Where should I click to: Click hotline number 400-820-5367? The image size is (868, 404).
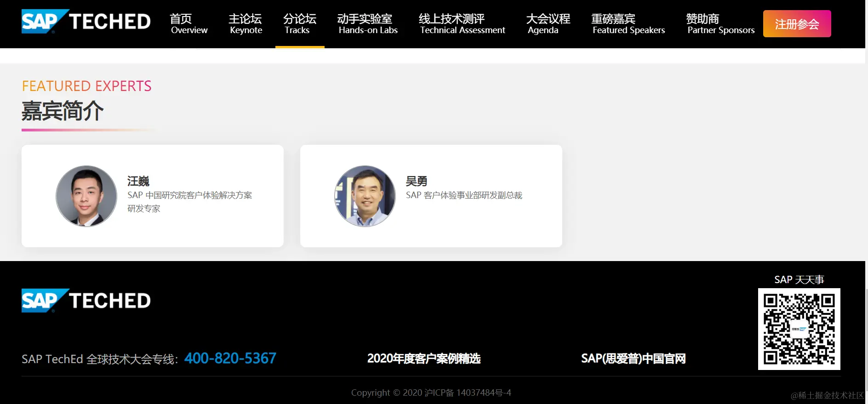tap(230, 358)
